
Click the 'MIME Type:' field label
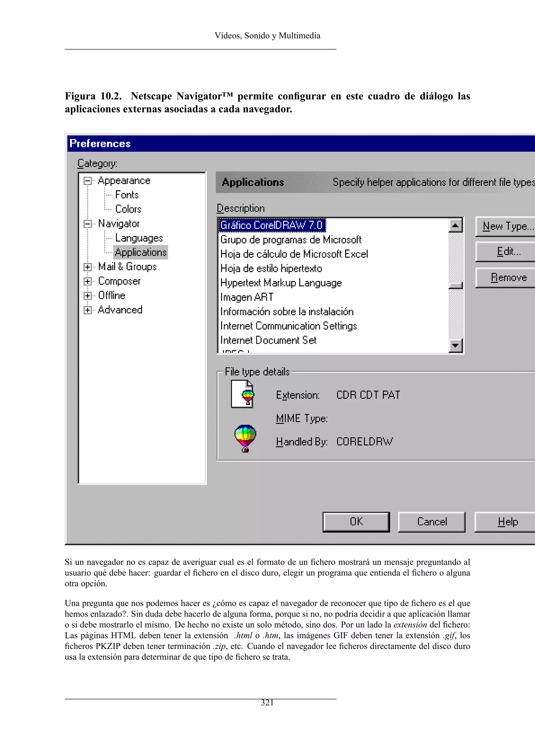(x=302, y=418)
